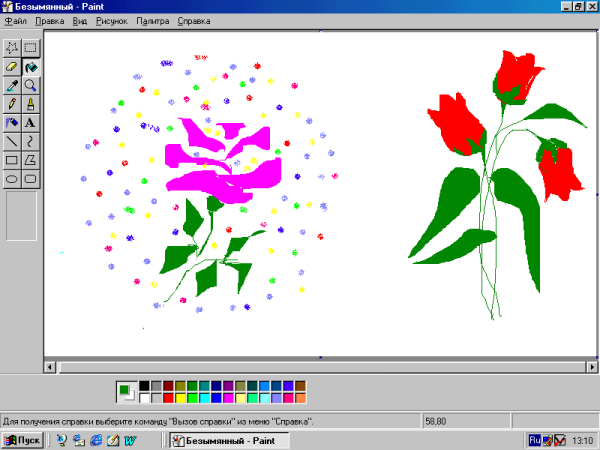Viewport: 600px width, 450px height.
Task: Select the Free-Form Select tool
Action: 12,47
